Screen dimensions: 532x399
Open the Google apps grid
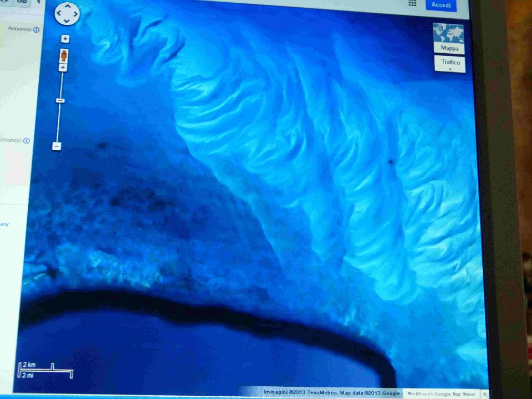[412, 3]
